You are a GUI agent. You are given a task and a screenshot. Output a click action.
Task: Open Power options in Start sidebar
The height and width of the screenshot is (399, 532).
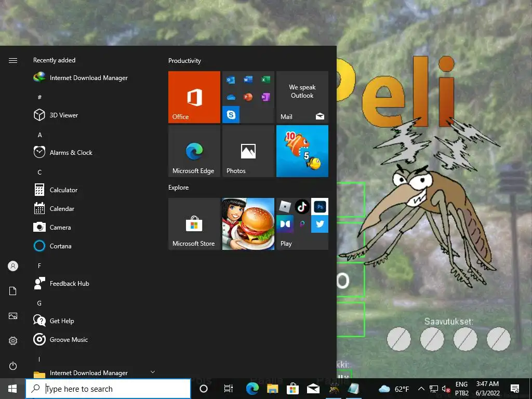13,366
